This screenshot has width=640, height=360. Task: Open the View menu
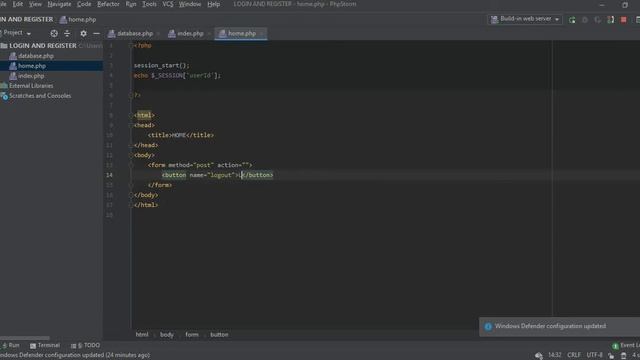35,4
